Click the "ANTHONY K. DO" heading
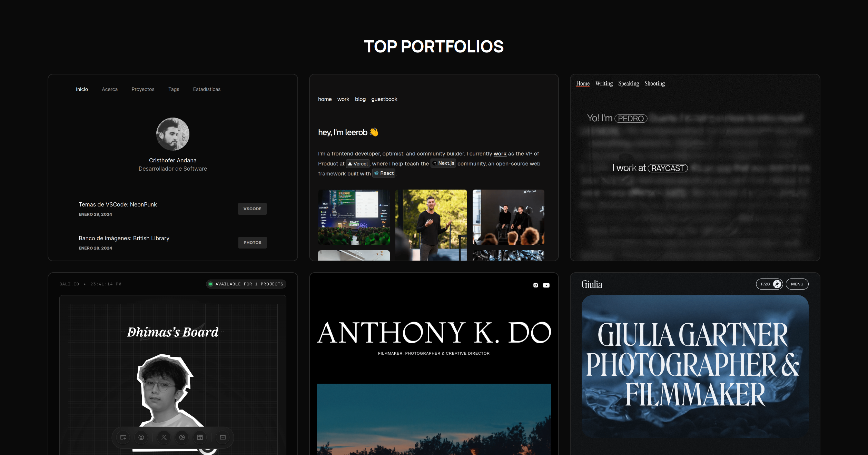Viewport: 868px width, 455px height. click(x=434, y=333)
